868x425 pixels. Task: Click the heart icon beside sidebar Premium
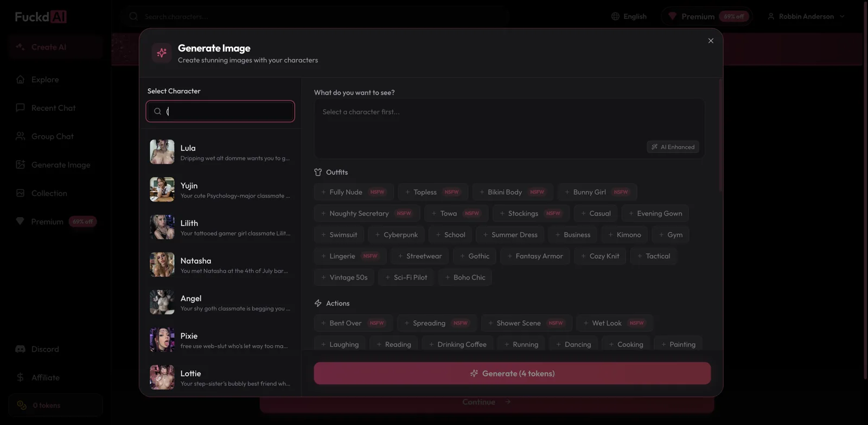click(20, 221)
